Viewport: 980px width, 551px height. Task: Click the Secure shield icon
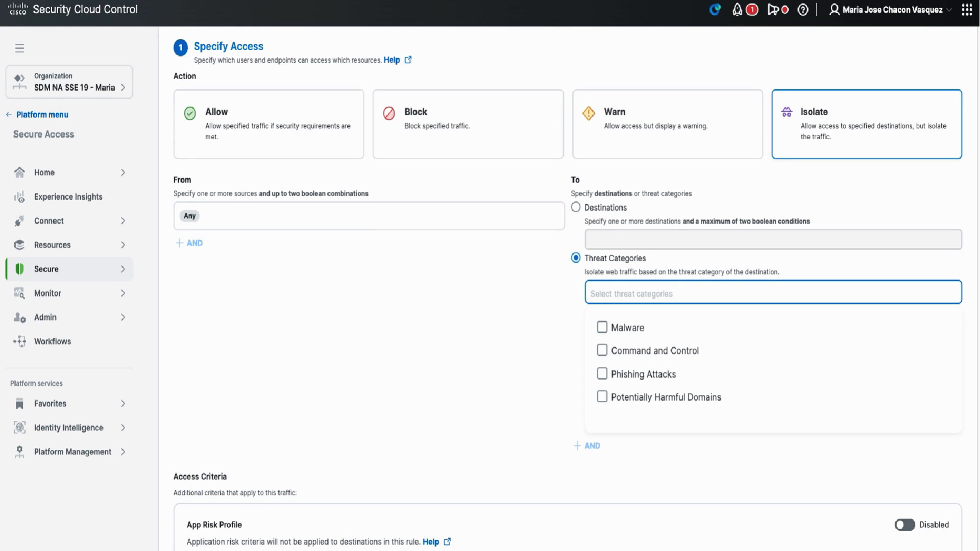19,269
